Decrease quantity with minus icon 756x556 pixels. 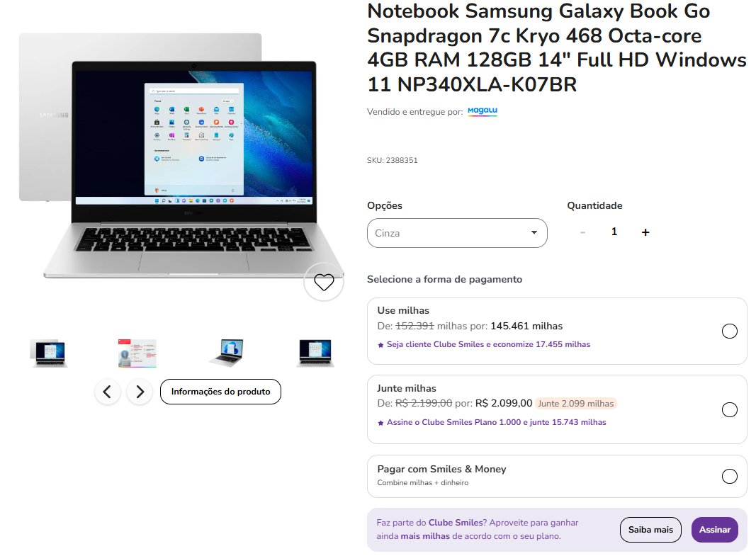pos(582,233)
